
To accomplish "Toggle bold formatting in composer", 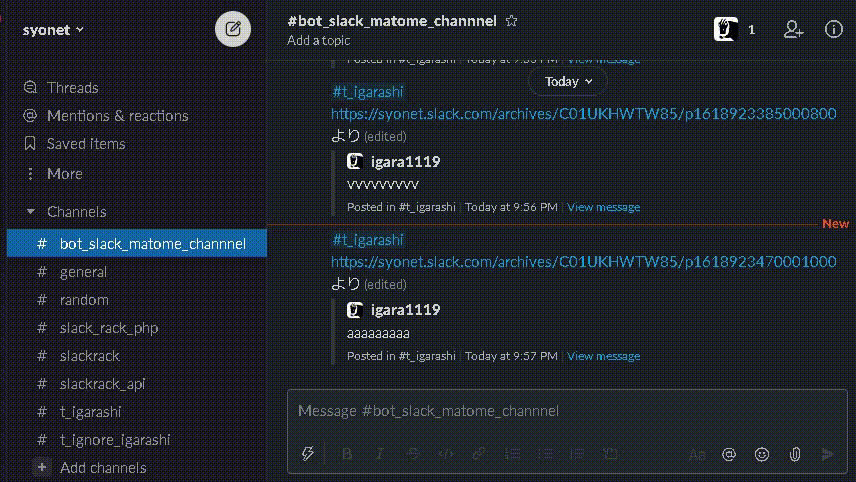I will click(347, 454).
